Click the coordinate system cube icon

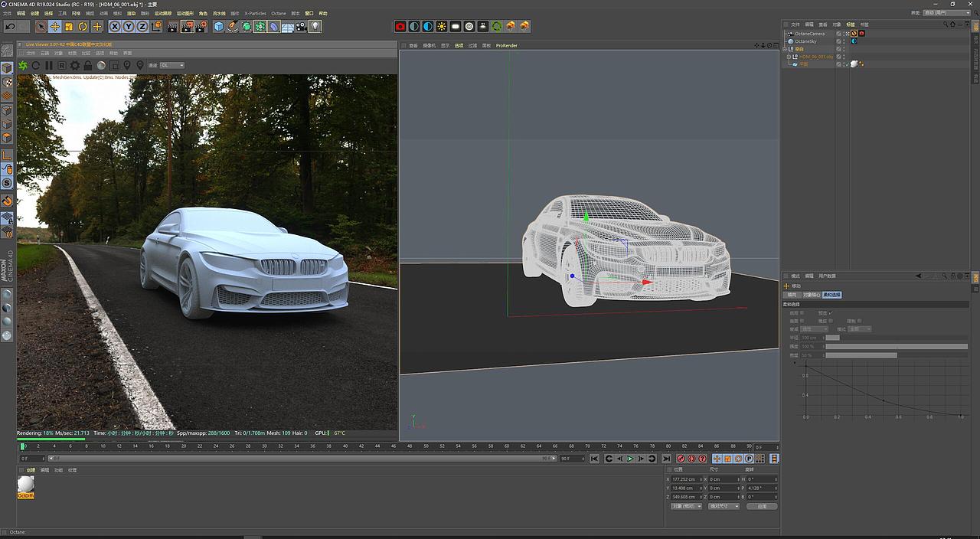click(x=156, y=26)
